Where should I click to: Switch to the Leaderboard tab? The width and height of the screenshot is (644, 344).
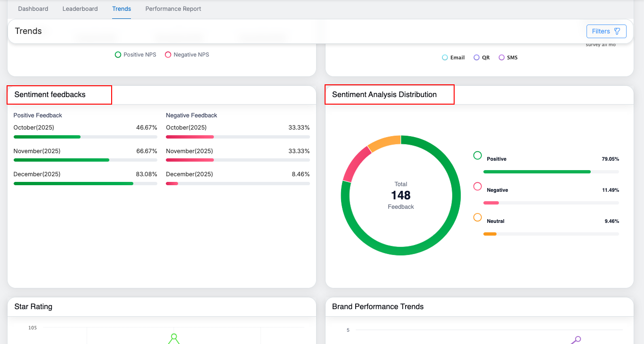[80, 9]
